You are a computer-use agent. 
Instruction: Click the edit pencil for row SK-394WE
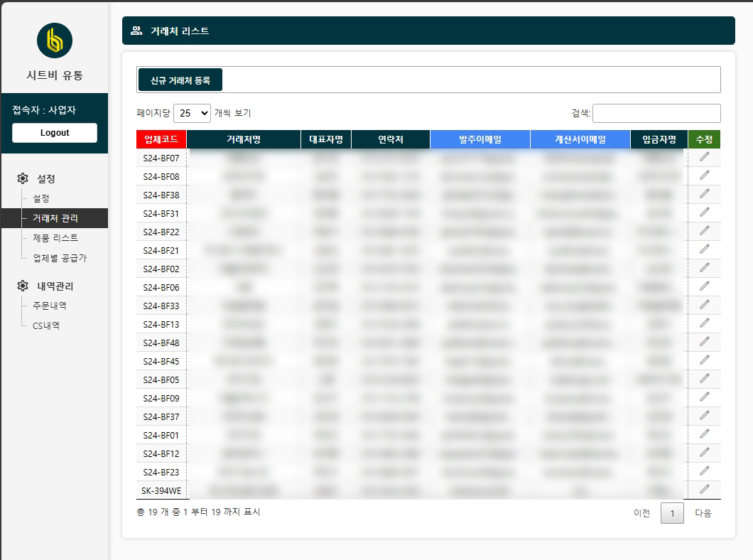pos(703,490)
